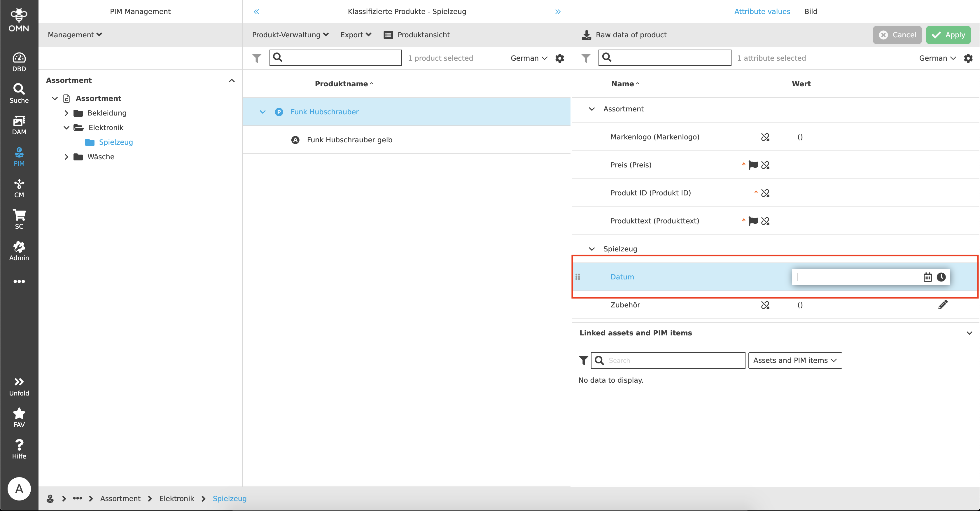Click the Apply button
This screenshot has height=511, width=980.
coord(948,35)
